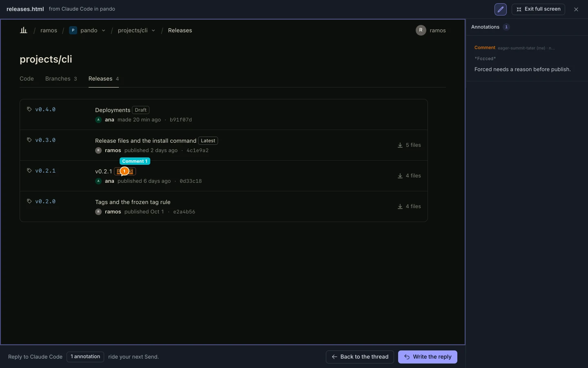
Task: Click the 1 annotation badge button
Action: click(x=85, y=357)
